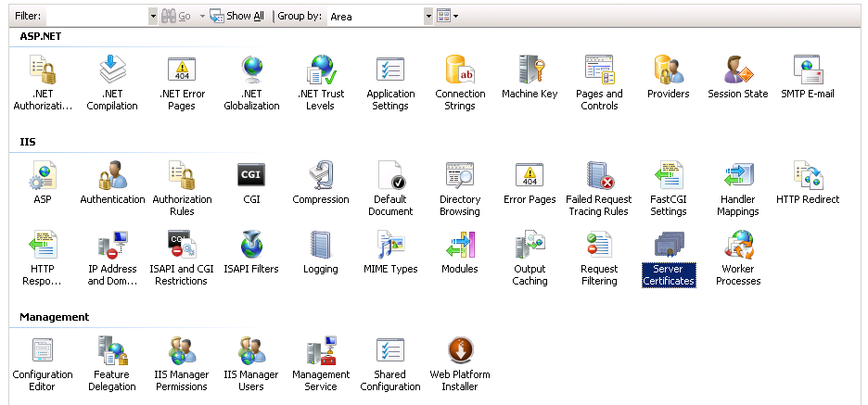Open the Group by Area combo box

tap(380, 17)
